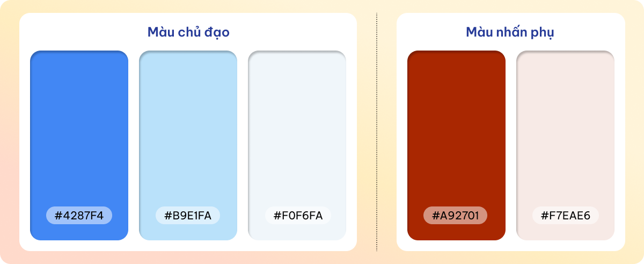Image resolution: width=644 pixels, height=264 pixels.
Task: Click the "Màu nhấn phụ" heading
Action: tap(510, 32)
